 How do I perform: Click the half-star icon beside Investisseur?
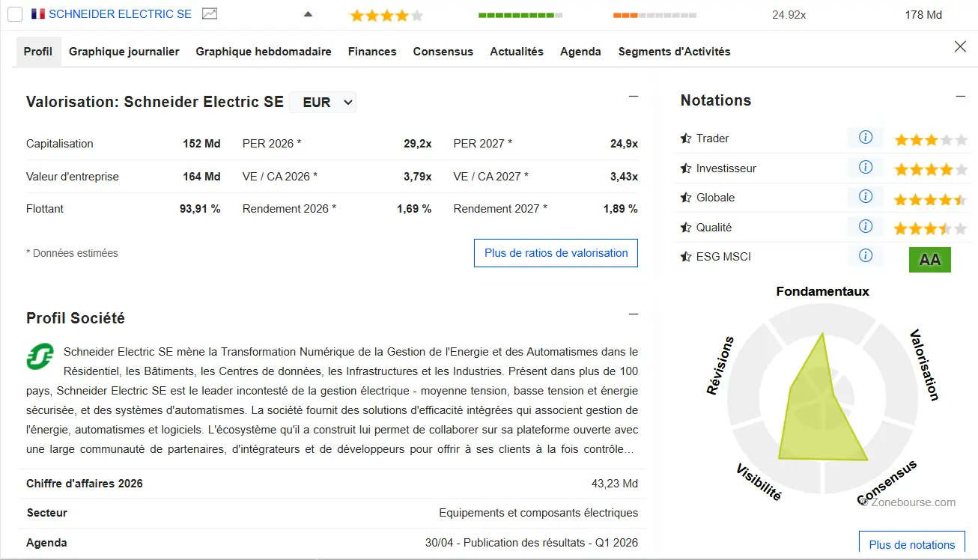[685, 168]
